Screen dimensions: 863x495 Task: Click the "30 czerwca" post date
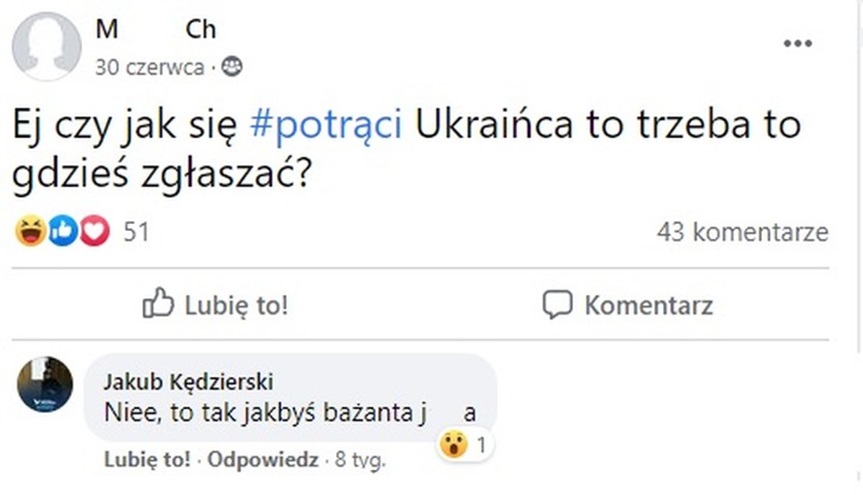149,67
